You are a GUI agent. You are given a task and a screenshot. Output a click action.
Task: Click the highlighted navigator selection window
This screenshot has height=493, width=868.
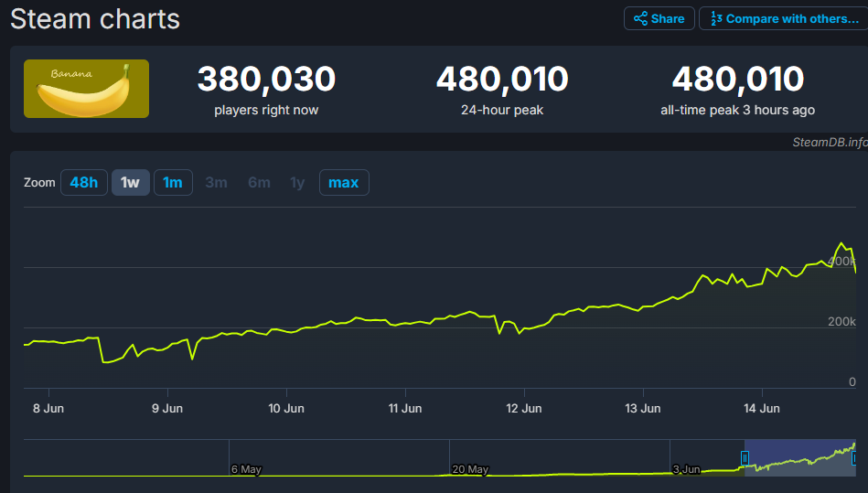[x=800, y=457]
